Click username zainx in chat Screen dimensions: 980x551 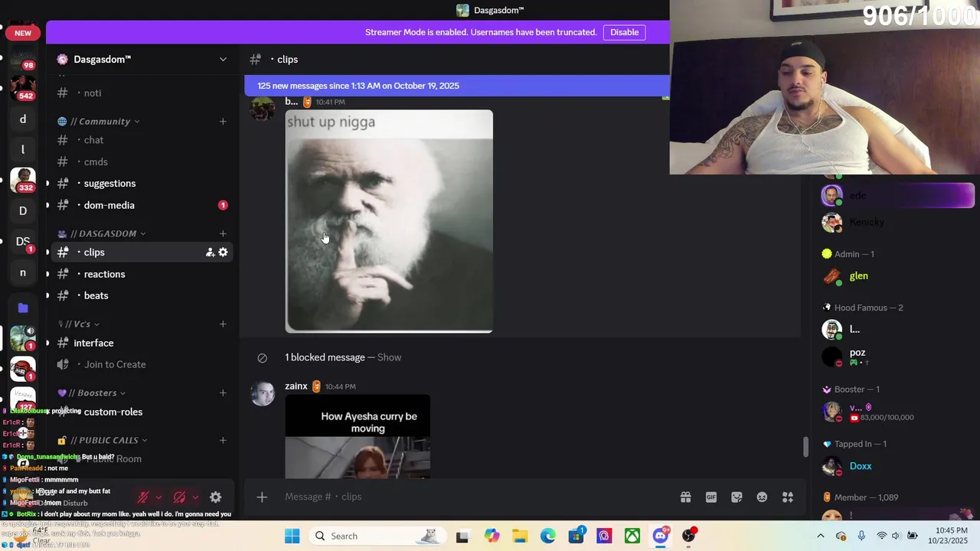click(296, 386)
